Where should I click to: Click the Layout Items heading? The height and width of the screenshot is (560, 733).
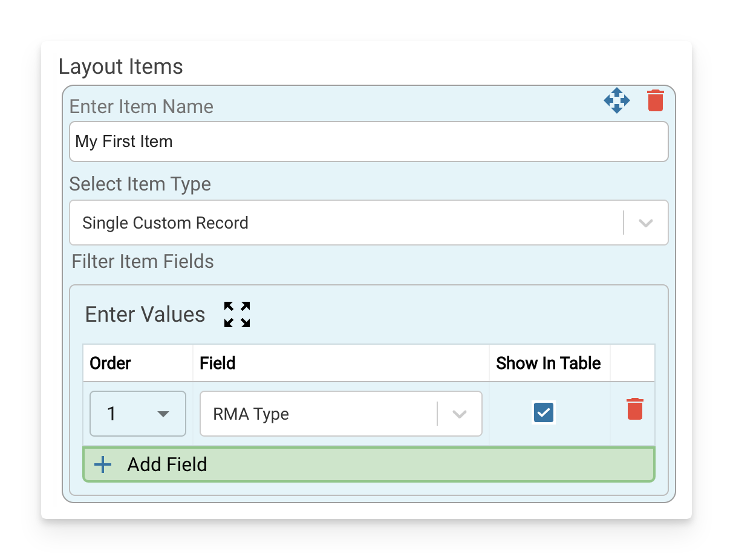point(120,67)
